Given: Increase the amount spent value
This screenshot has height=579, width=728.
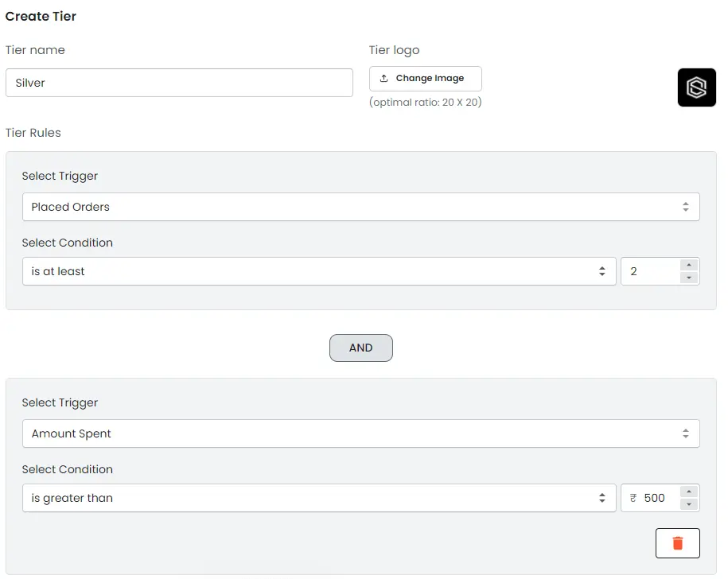Looking at the screenshot, I should [x=689, y=492].
